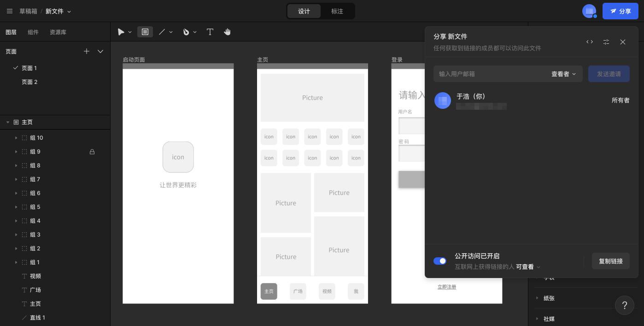Collapse the pages list chevron
Viewport: 644px width, 326px height.
pos(100,51)
